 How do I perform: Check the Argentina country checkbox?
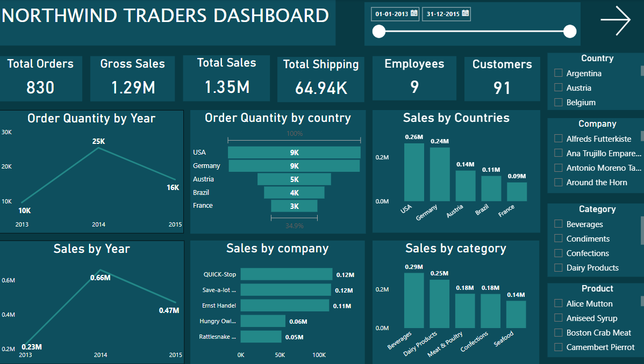(559, 73)
